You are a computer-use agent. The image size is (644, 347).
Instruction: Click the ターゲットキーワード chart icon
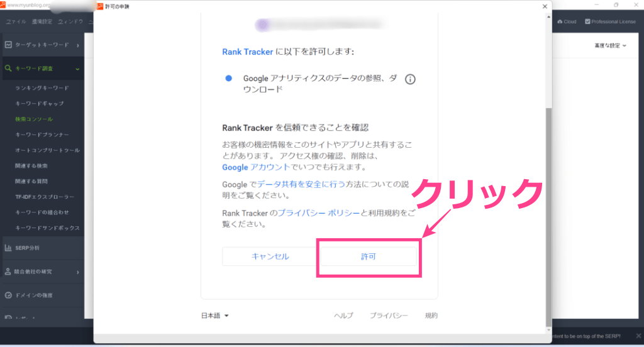click(8, 45)
